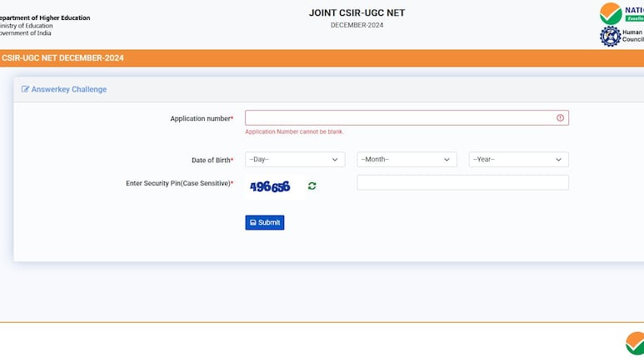Click the 'Application Number cannot be blank.' message
The height and width of the screenshot is (362, 644).
294,131
